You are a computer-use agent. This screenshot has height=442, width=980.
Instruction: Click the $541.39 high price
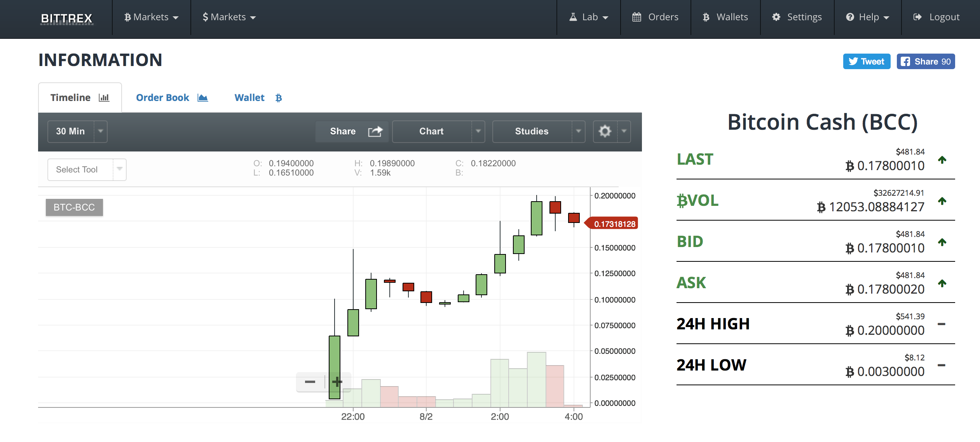[x=910, y=316]
